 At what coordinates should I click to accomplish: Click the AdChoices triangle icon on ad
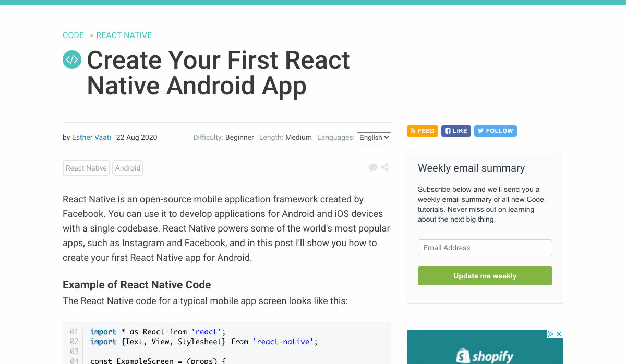[550, 334]
